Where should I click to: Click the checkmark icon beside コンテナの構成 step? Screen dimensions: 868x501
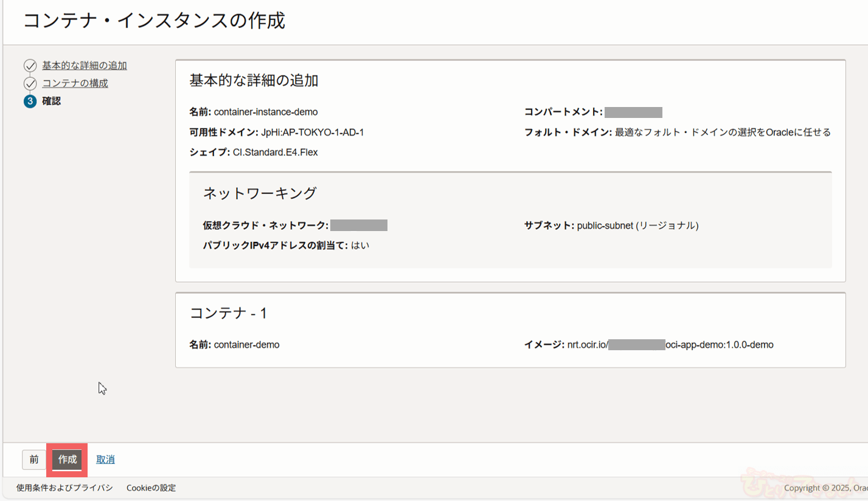30,83
